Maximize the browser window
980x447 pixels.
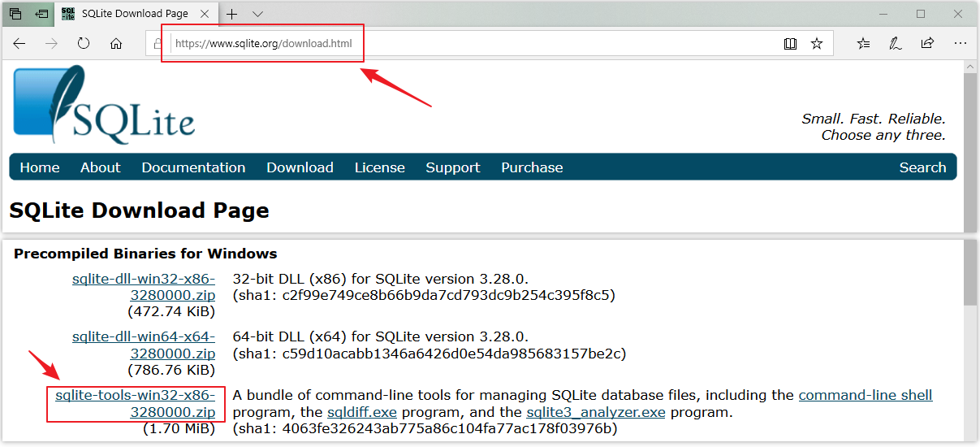921,14
